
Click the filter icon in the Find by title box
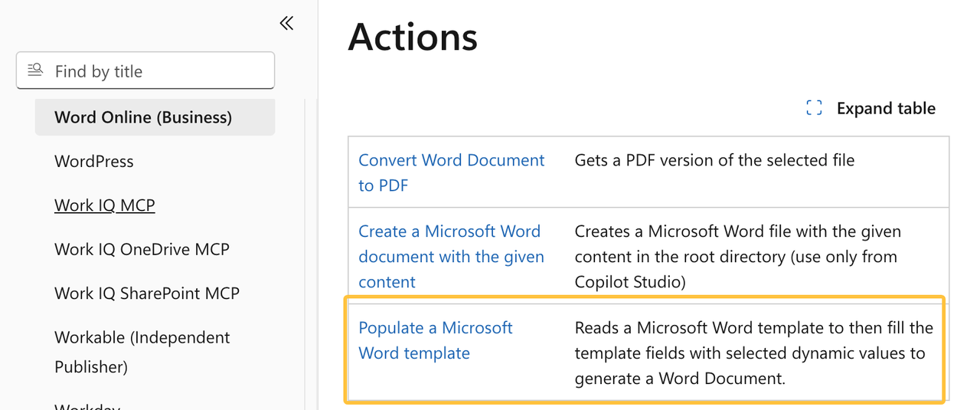coord(35,71)
